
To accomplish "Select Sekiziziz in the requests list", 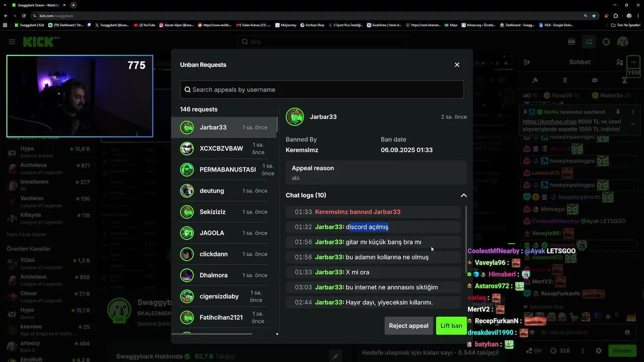I will 224,212.
